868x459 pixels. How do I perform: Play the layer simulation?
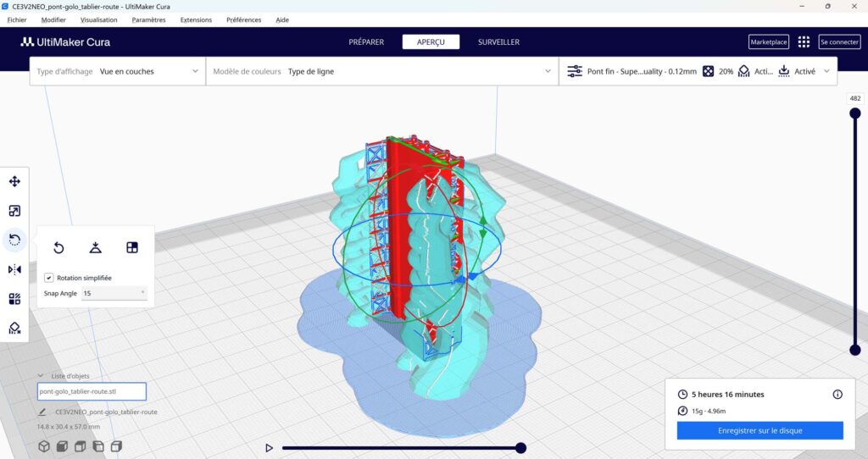[x=270, y=448]
